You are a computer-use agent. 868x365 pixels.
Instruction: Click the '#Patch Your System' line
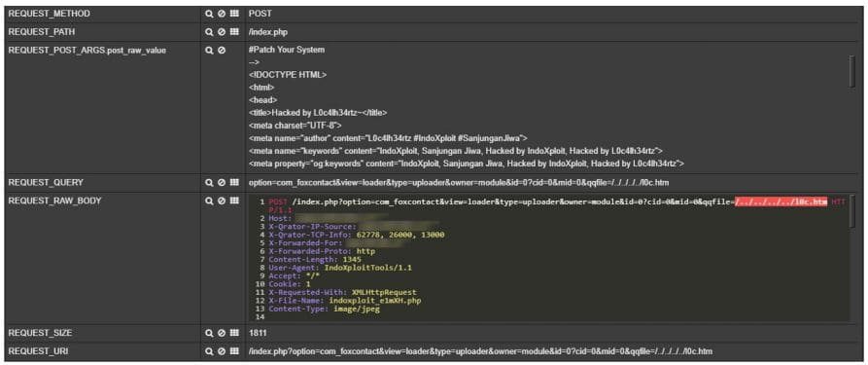pyautogui.click(x=287, y=50)
